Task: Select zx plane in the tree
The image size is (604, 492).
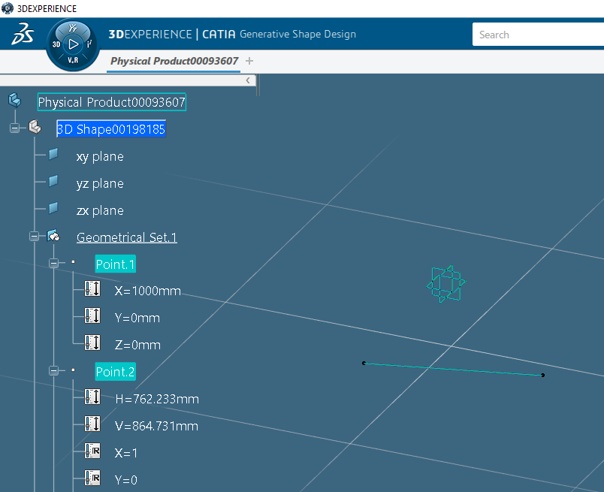Action: (100, 210)
